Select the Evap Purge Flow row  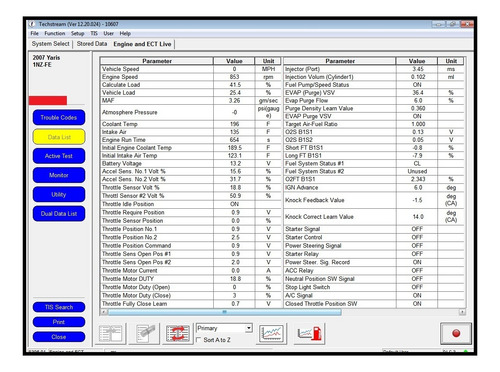click(374, 101)
